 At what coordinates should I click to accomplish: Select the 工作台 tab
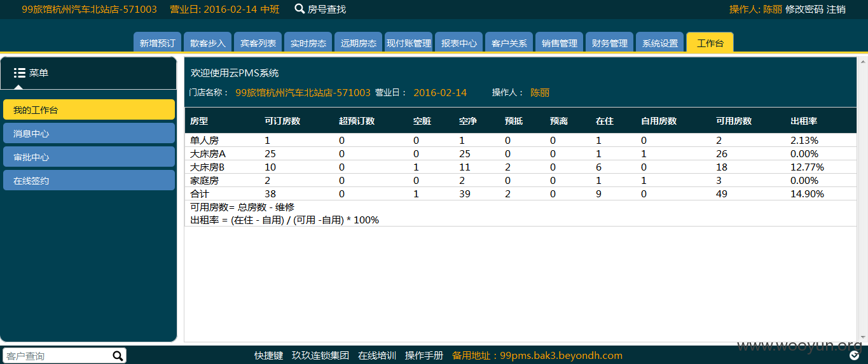(710, 42)
